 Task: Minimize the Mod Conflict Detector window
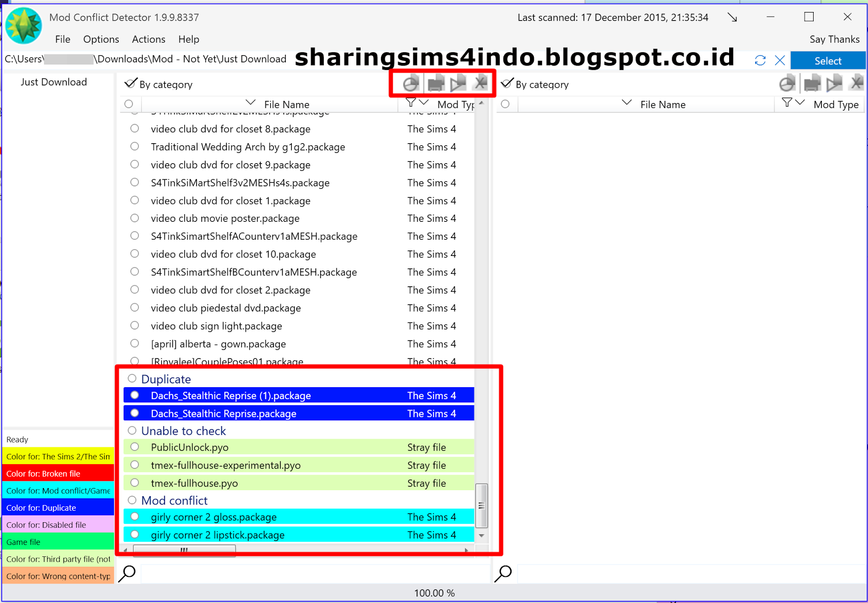click(770, 17)
